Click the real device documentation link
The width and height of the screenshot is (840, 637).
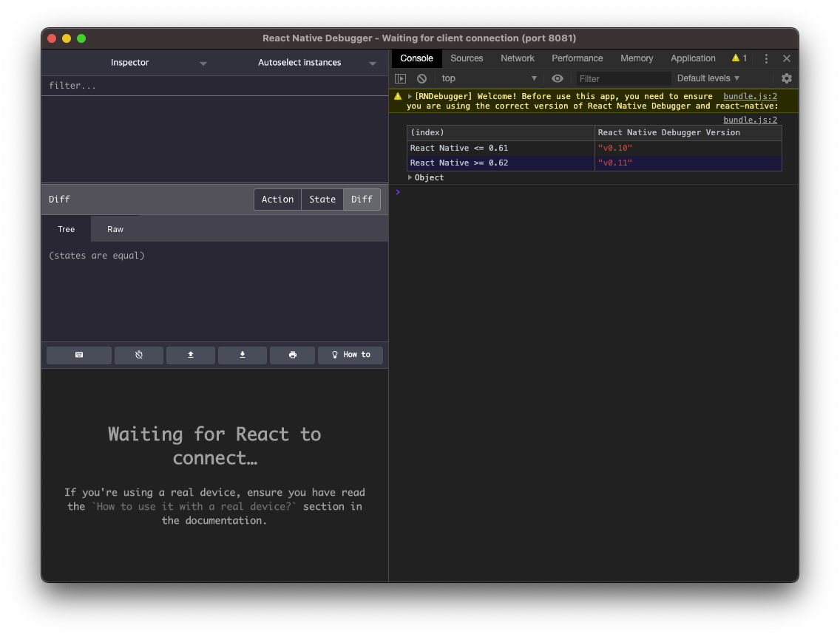pos(194,506)
